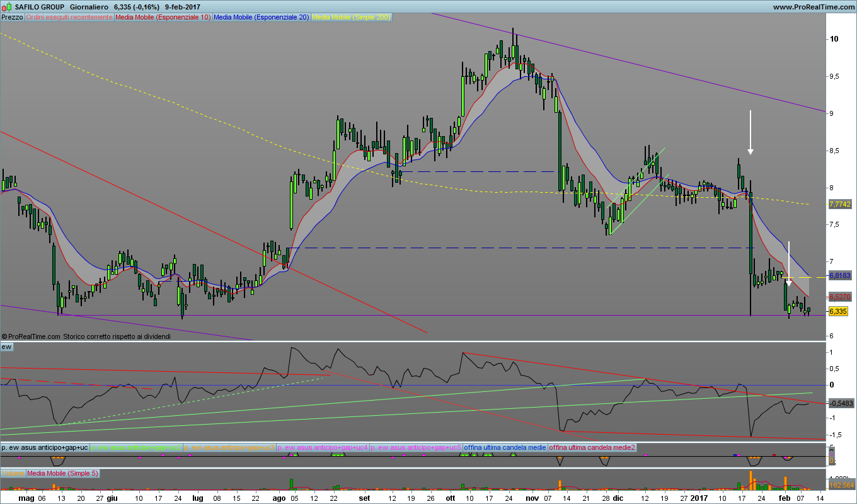
Task: Select the p. ew asus anticipo+gap+uc4 label
Action: (323, 447)
